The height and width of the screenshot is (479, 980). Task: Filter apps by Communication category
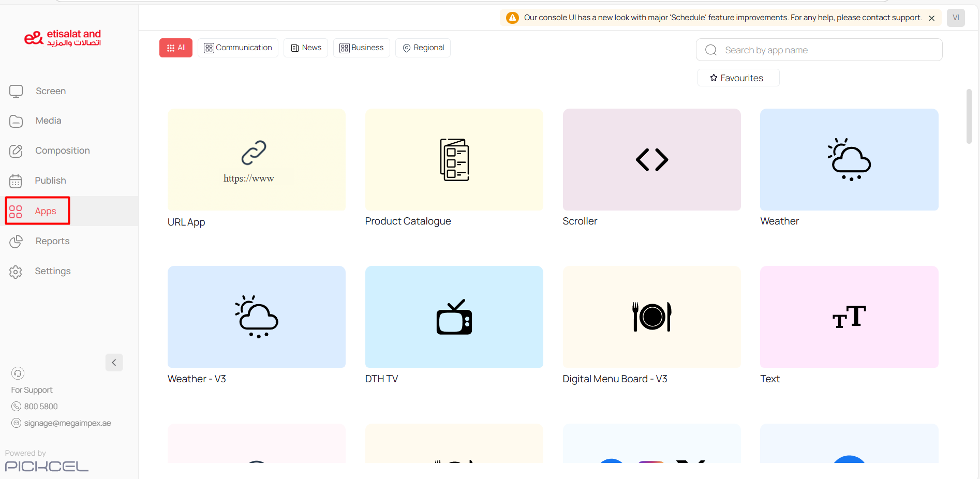(x=238, y=48)
